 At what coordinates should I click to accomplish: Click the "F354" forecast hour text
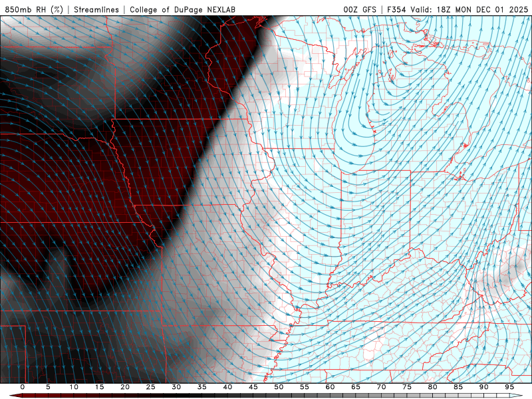tap(396, 9)
